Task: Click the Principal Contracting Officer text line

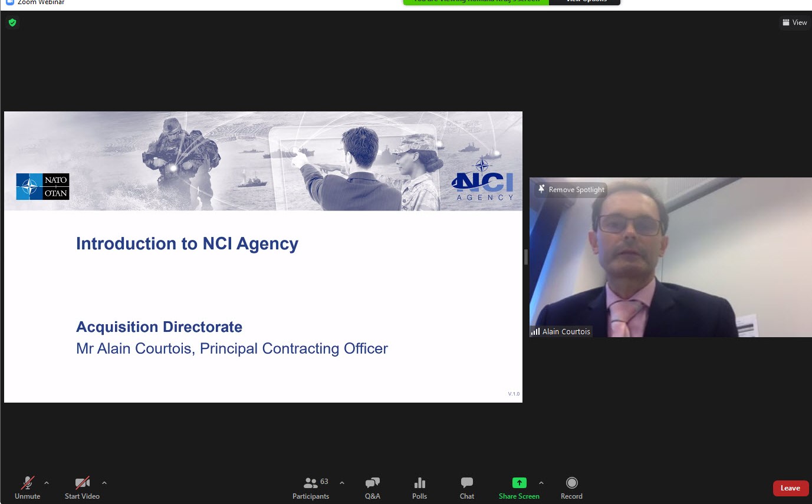Action: pyautogui.click(x=232, y=348)
